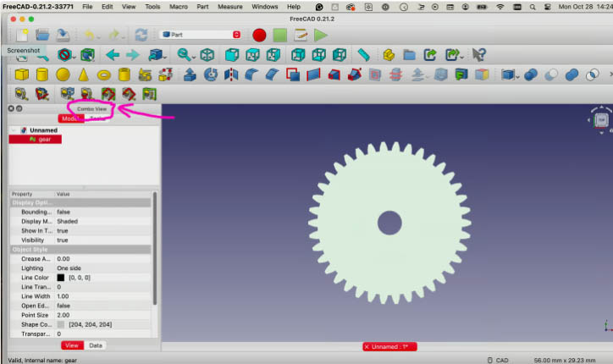Select the Extrude tool
The width and height of the screenshot is (613, 364).
(190, 74)
